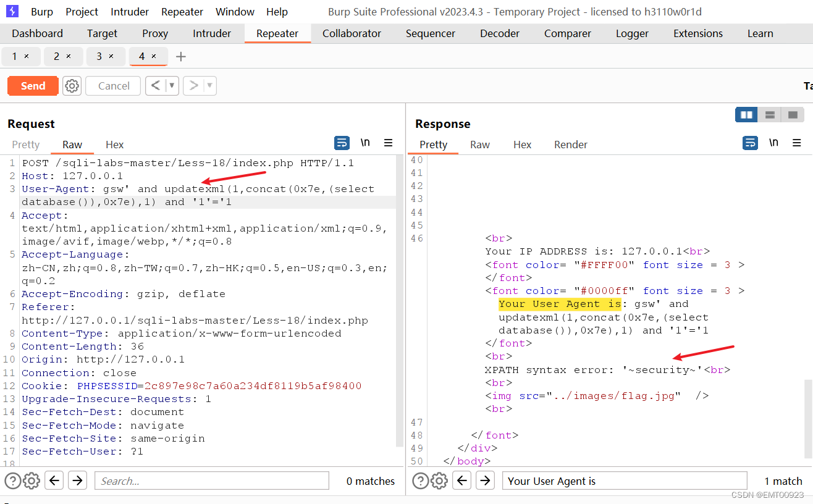The height and width of the screenshot is (504, 813).
Task: Jump to next match in Response search
Action: click(x=485, y=481)
